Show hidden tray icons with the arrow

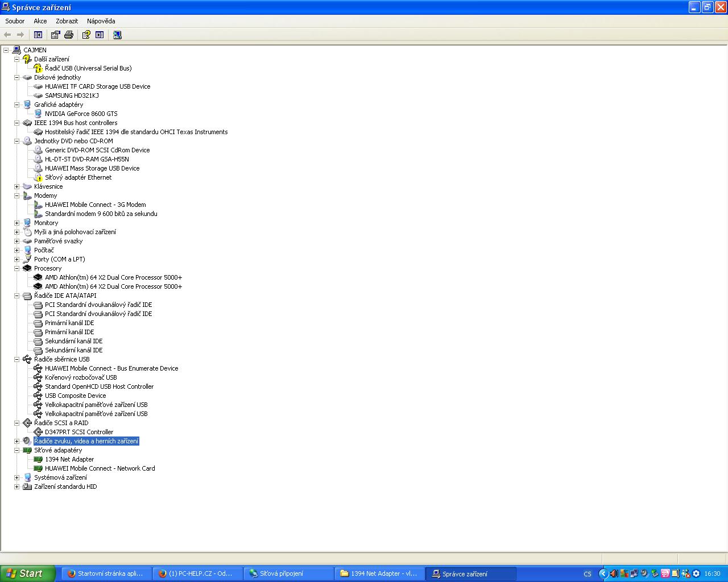point(603,573)
